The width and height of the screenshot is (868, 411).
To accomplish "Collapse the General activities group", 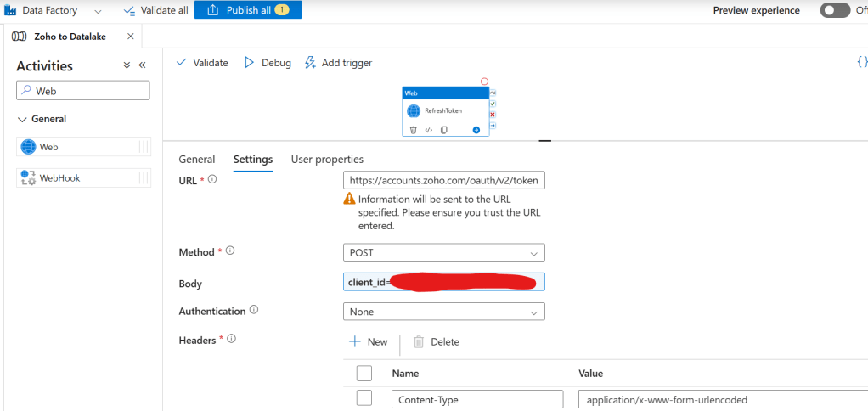I will (23, 120).
